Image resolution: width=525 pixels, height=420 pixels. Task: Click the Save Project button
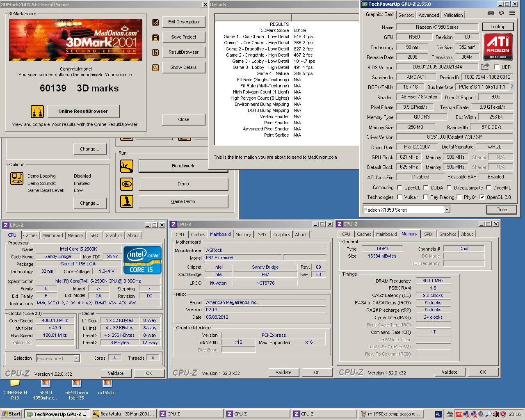pos(183,37)
